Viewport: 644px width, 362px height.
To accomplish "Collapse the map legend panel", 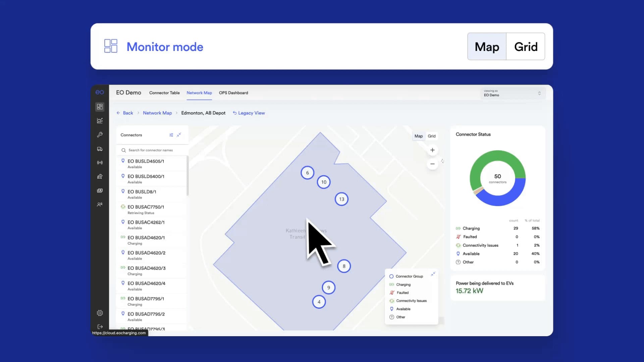I will (x=433, y=274).
